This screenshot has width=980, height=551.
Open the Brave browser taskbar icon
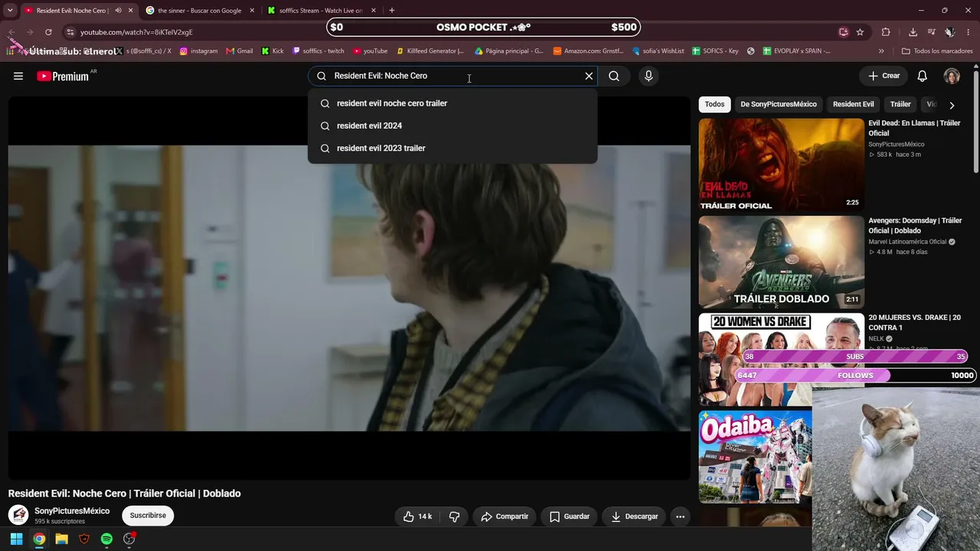tap(84, 539)
